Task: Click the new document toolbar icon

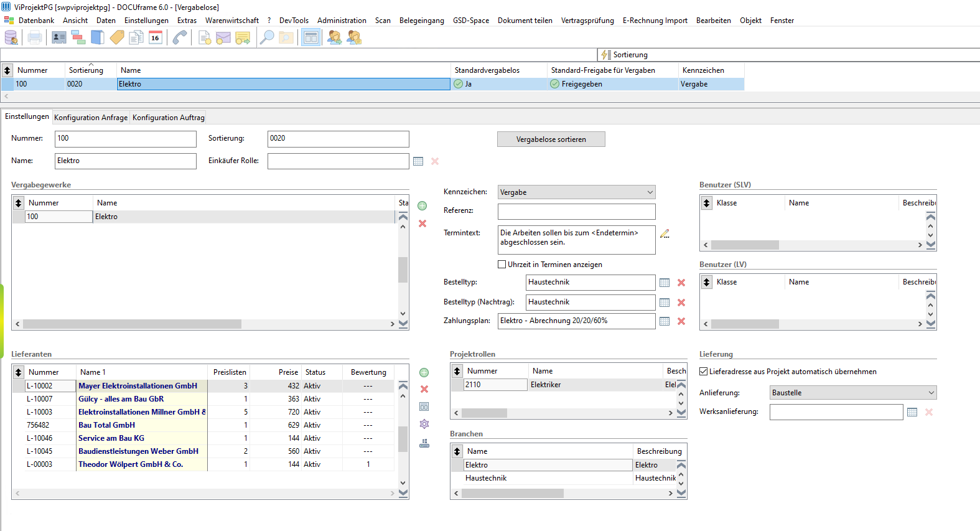Action: tap(204, 37)
